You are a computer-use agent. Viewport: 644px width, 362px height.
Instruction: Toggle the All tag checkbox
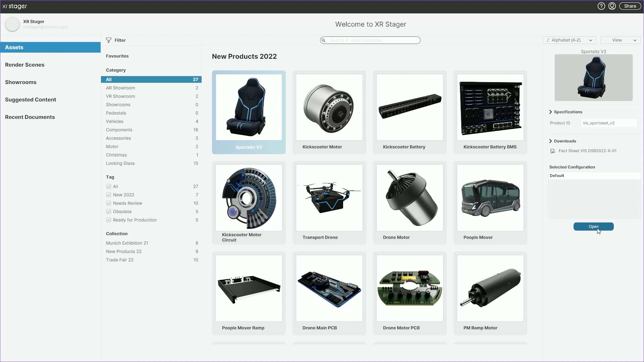(109, 186)
